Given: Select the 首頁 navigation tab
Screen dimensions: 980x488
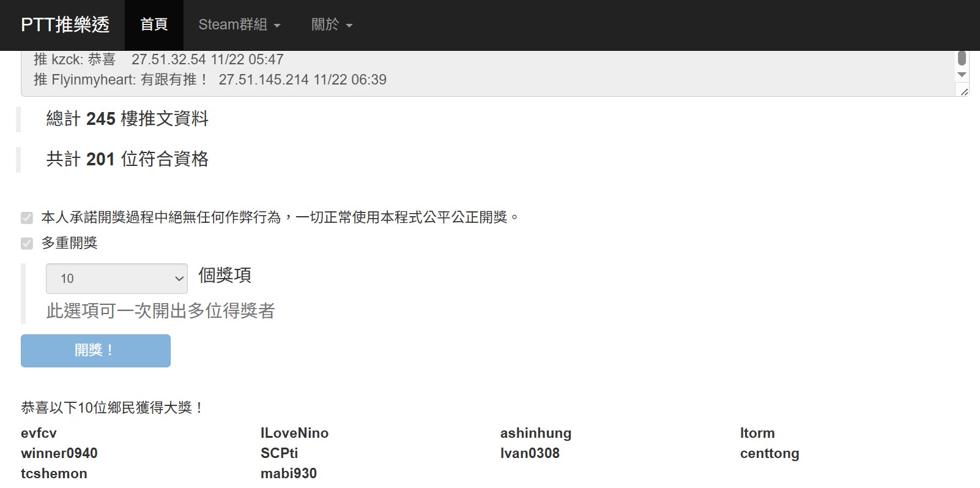Looking at the screenshot, I should click(x=154, y=24).
